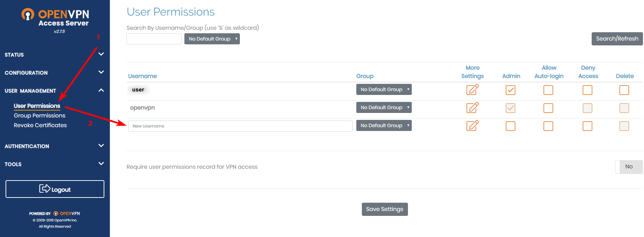Click the username/group search field
The height and width of the screenshot is (237, 644).
point(154,39)
